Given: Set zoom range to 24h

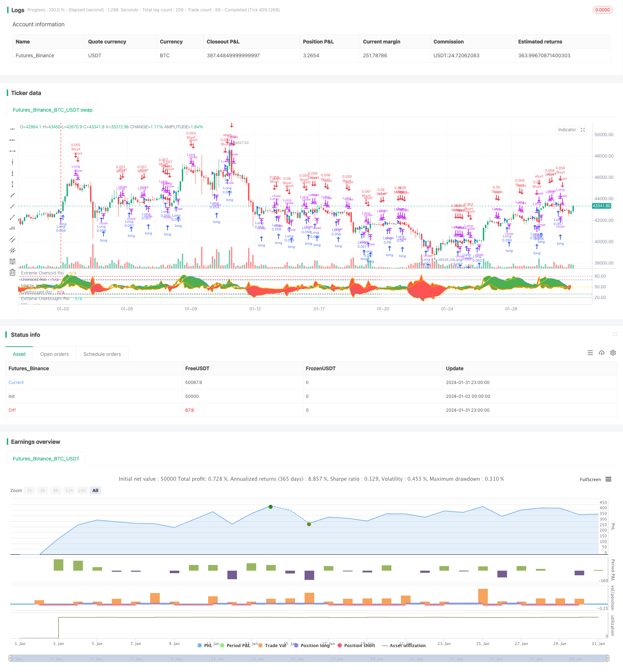Looking at the screenshot, I should (x=82, y=490).
